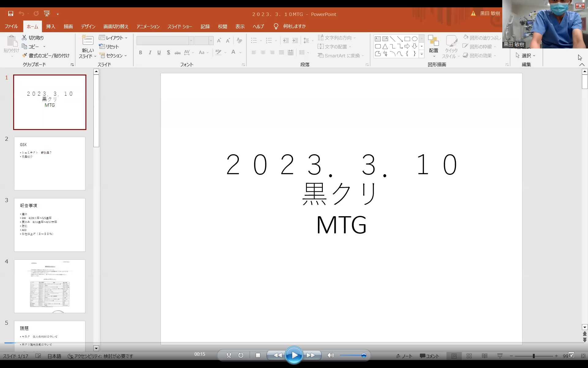Open the アニメーション tab
588x368 pixels.
pos(148,26)
